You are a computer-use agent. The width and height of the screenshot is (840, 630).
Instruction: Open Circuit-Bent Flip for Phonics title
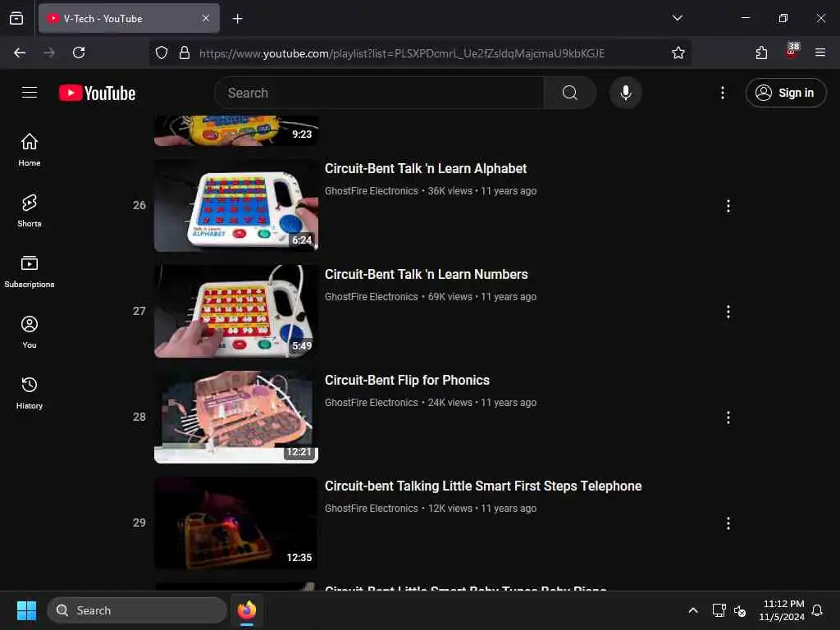[x=407, y=381]
